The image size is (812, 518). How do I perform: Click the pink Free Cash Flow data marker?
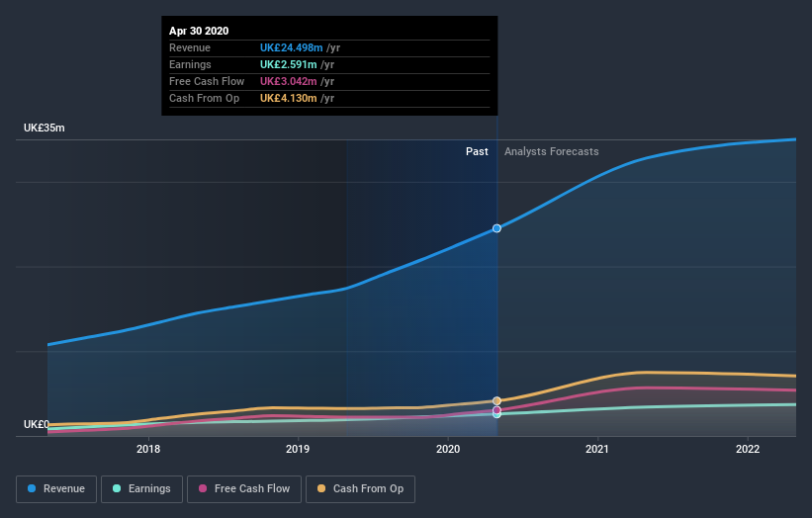497,410
